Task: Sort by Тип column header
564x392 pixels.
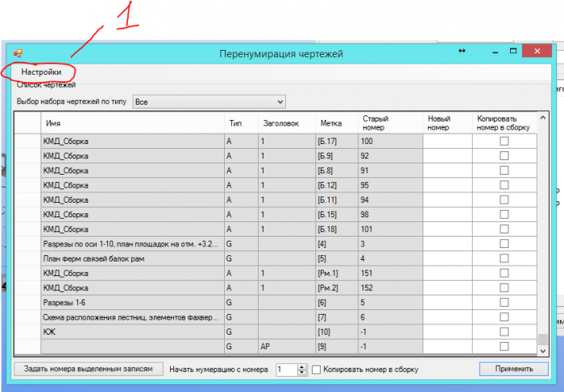Action: [x=241, y=123]
